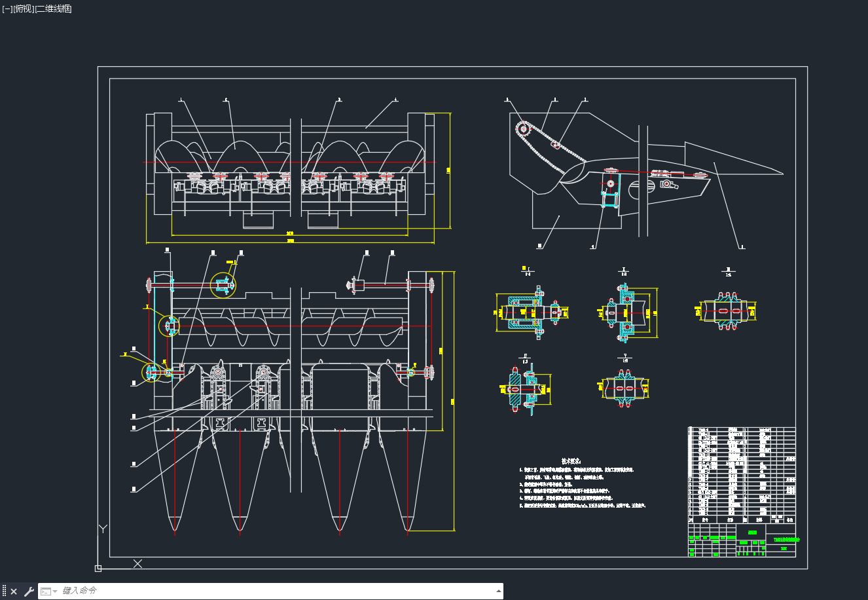Close the command line window
Image resolution: width=868 pixels, height=600 pixels.
[14, 591]
